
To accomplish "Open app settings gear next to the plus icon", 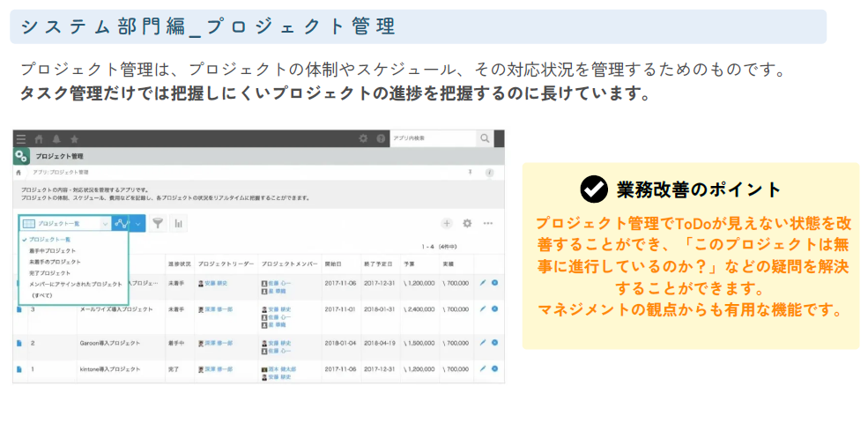I will tap(467, 223).
